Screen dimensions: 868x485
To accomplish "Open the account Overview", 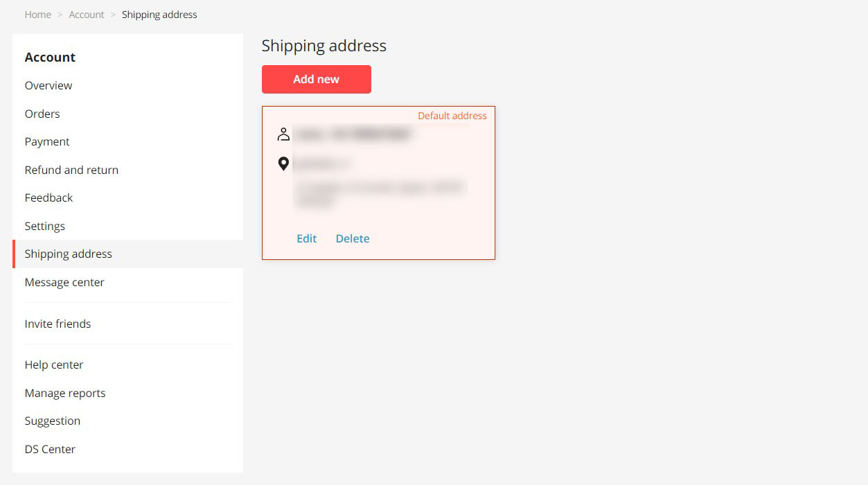I will 48,85.
